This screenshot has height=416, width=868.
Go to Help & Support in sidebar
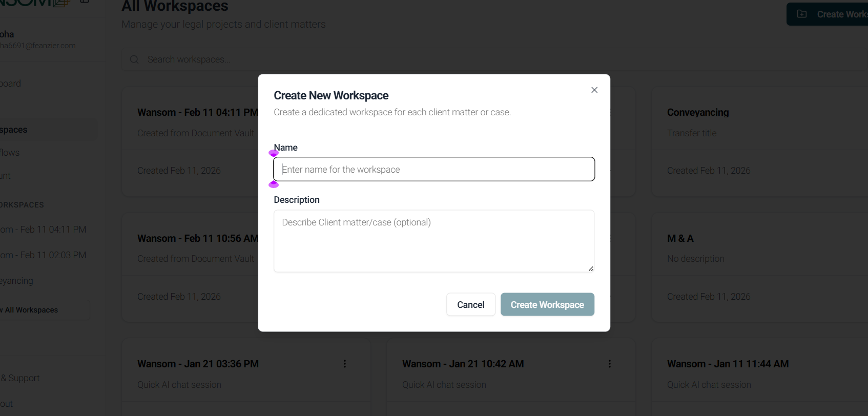click(20, 378)
